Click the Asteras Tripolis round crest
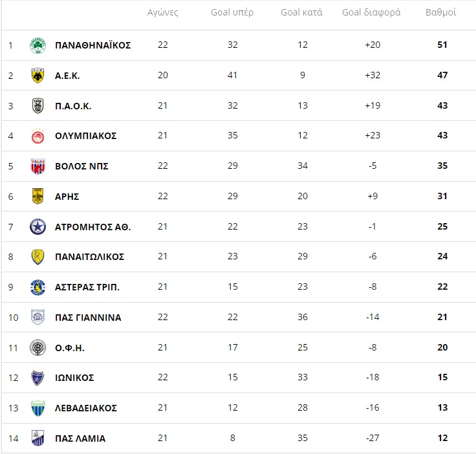The width and height of the screenshot is (476, 454). click(x=38, y=287)
